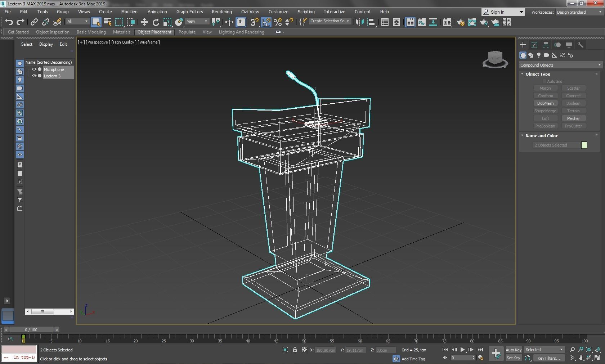Open the Modifiers menu
Viewport: 605px width, 364px height.
pos(130,12)
